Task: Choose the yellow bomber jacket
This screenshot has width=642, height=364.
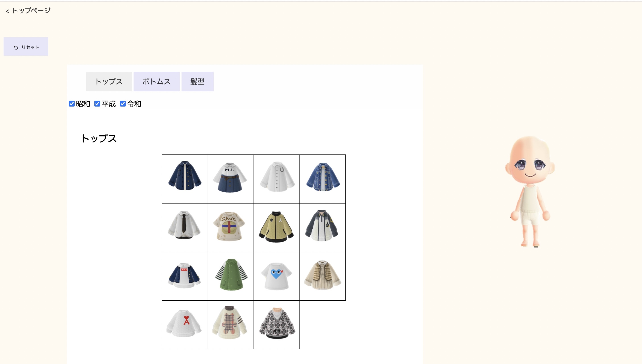Action: click(x=277, y=227)
